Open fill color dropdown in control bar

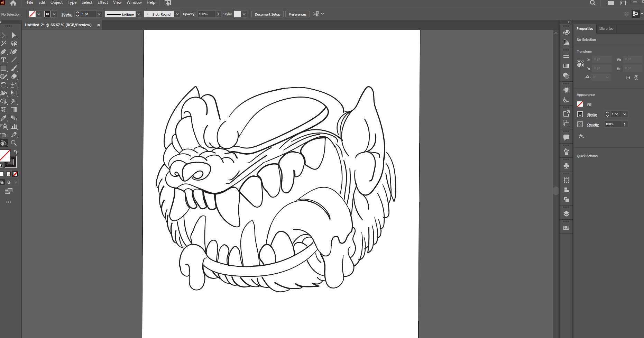click(39, 14)
